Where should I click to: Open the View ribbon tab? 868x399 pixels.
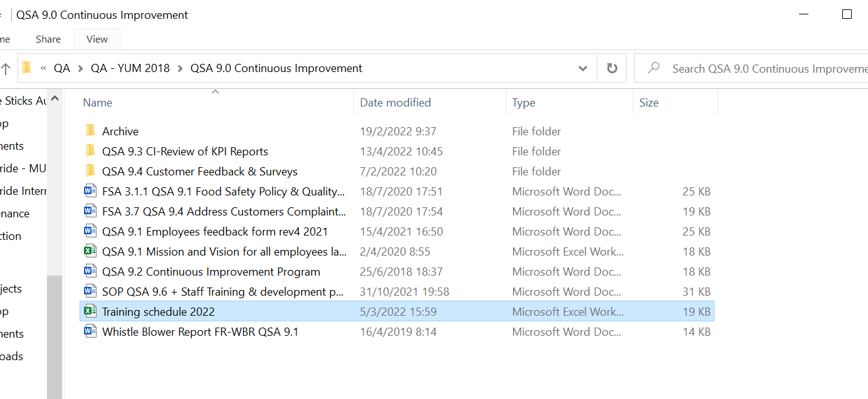pos(97,39)
